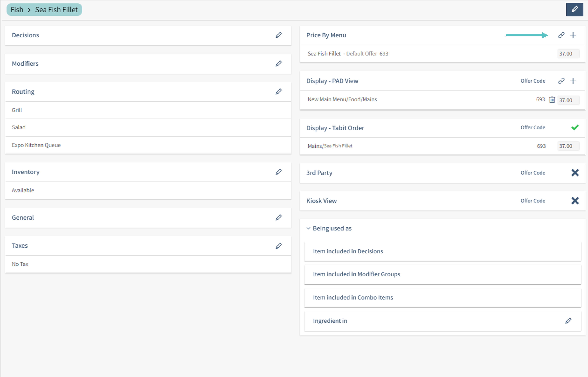Edit the Decisions section
The image size is (588, 377).
tap(278, 35)
